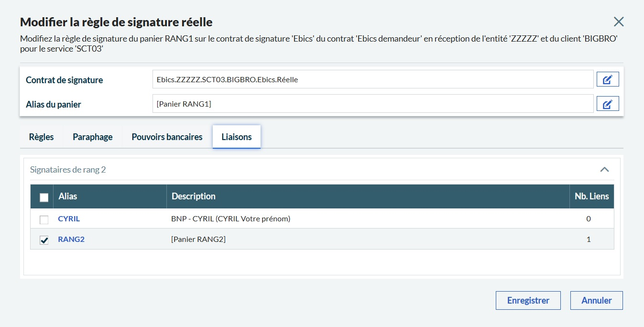Toggle the select-all checkbox in table header
Screen dimensions: 644x327
tap(44, 197)
